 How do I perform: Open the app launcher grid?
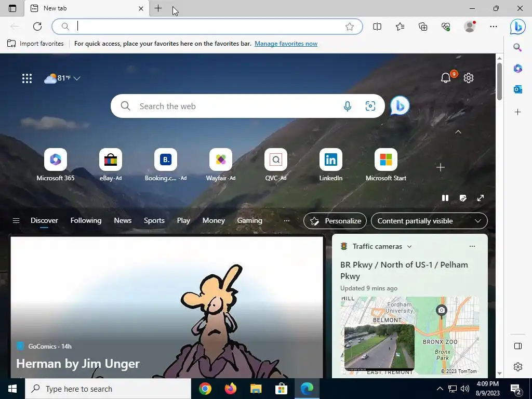pyautogui.click(x=27, y=78)
